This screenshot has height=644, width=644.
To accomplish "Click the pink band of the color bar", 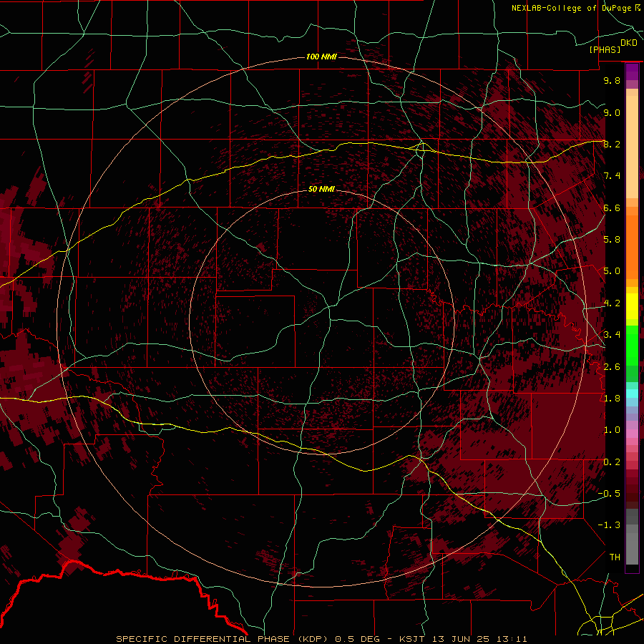I will click(x=632, y=434).
